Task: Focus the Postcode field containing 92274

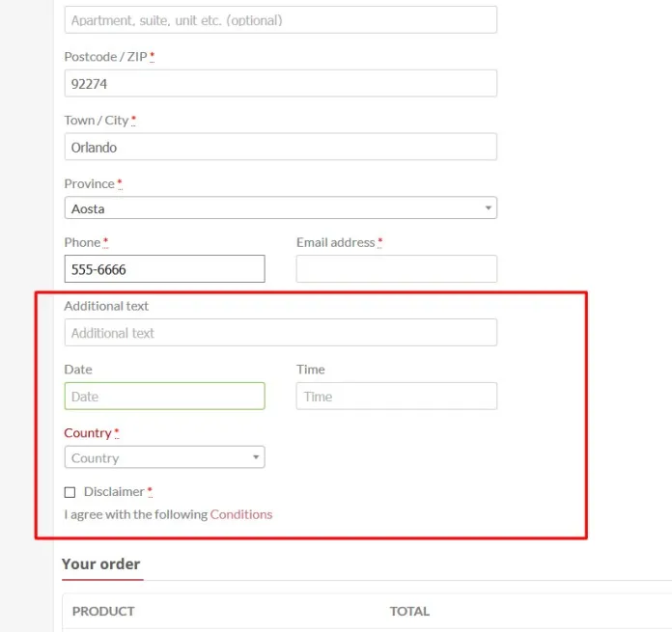Action: tap(280, 84)
